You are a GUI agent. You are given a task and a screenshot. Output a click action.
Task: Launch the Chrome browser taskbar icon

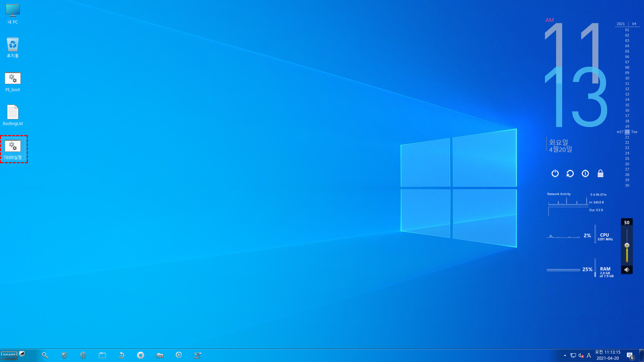141,355
